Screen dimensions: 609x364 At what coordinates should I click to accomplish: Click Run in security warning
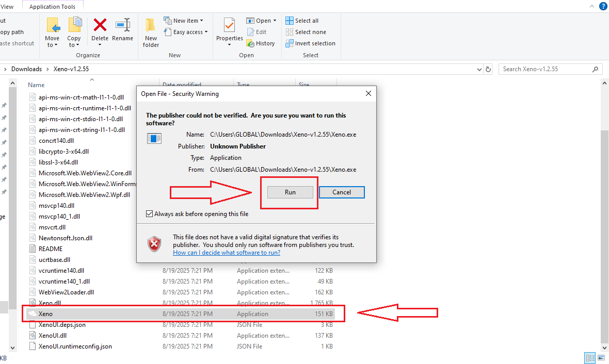pos(290,192)
